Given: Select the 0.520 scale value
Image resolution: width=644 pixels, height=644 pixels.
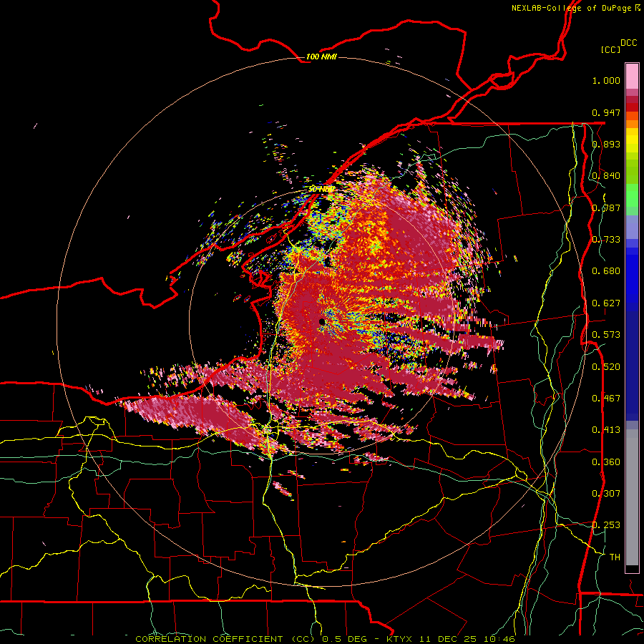Looking at the screenshot, I should pyautogui.click(x=606, y=367).
